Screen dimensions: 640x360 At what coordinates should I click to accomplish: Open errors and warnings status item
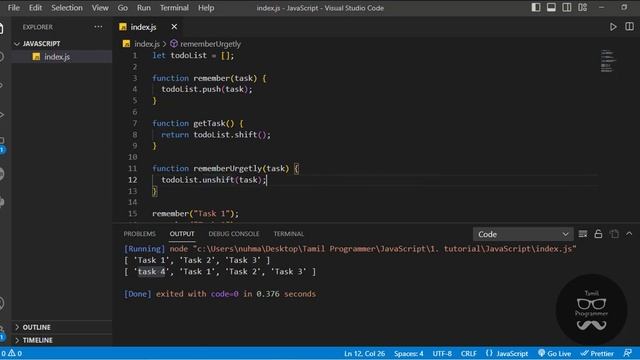pyautogui.click(x=11, y=353)
